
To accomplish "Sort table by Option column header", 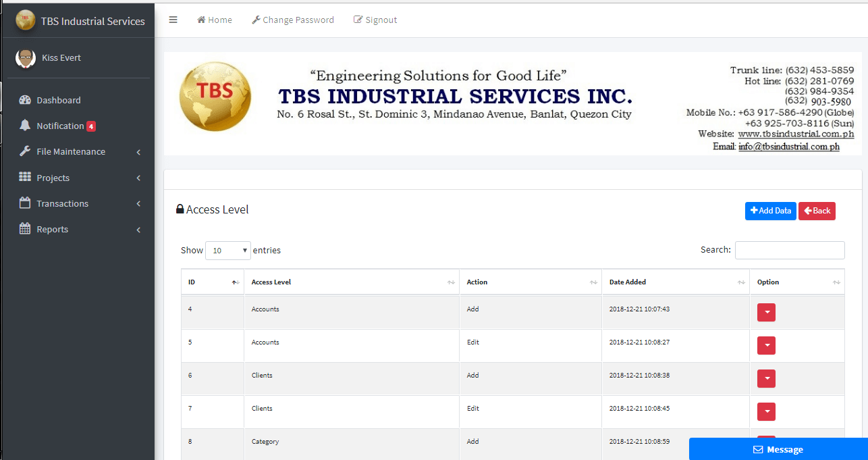I will coord(797,282).
